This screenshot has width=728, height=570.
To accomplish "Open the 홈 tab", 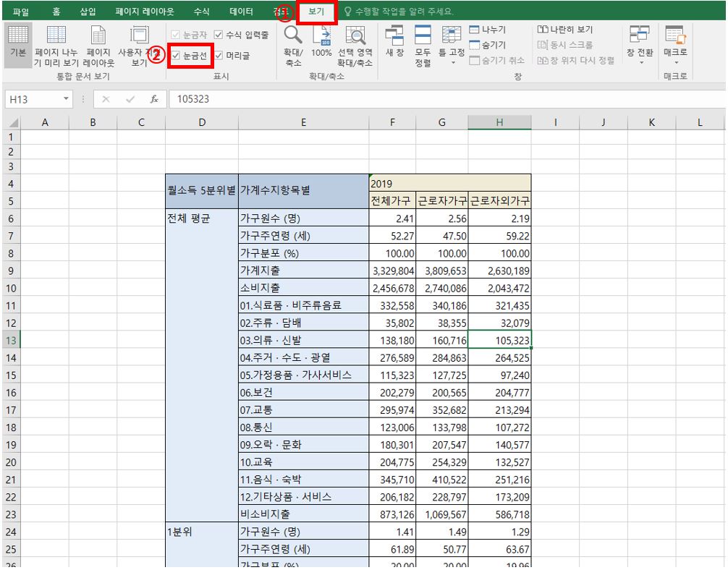I will point(56,11).
